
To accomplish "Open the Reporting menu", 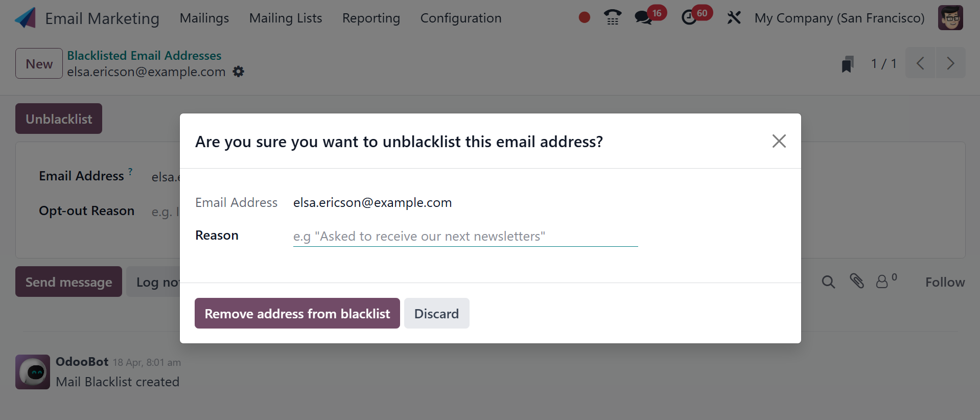I will [371, 18].
